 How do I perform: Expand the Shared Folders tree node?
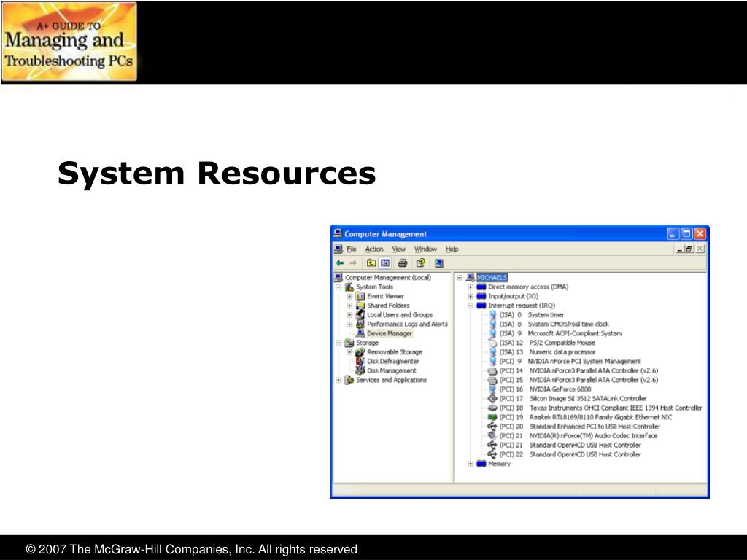(x=349, y=306)
